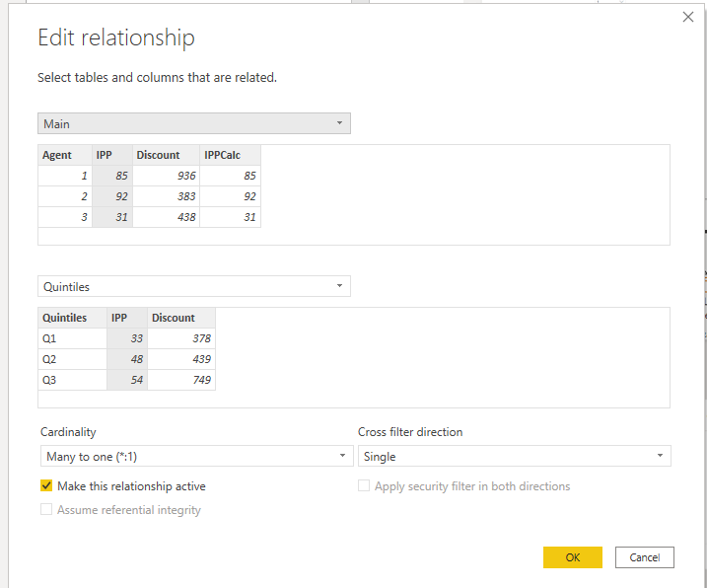707x588 pixels.
Task: Expand the Cardinality dropdown
Action: click(x=196, y=456)
